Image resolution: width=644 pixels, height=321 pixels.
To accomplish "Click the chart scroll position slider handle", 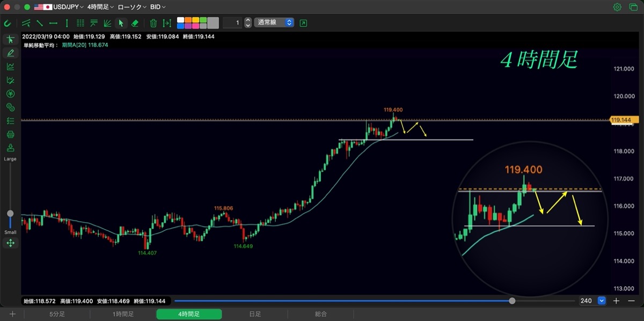I will (x=511, y=301).
